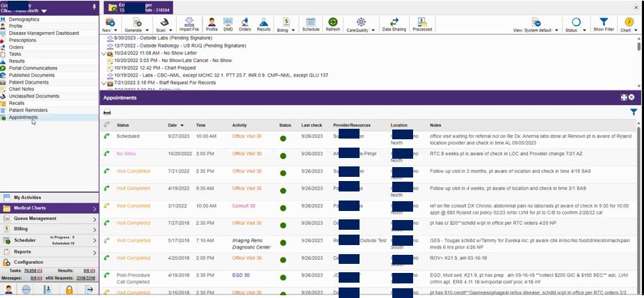Open the Configuration section
This screenshot has height=298, width=644.
(49, 262)
